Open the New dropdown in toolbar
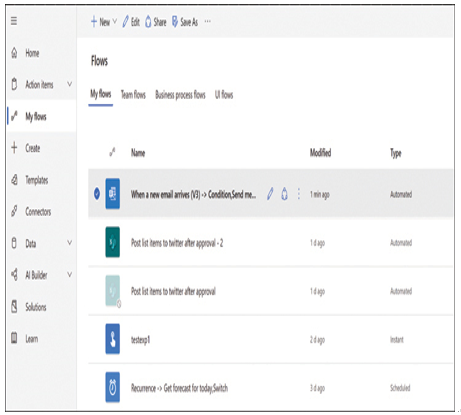 (104, 22)
